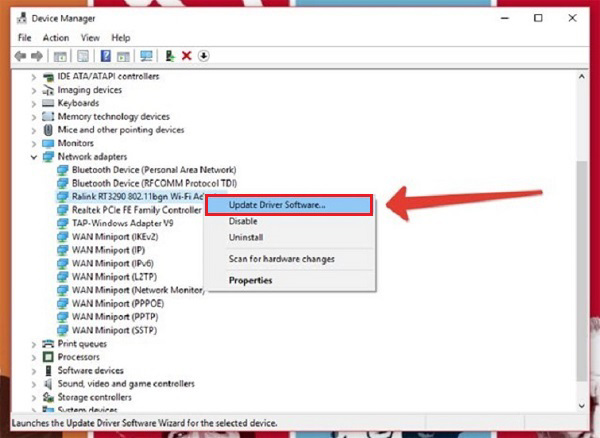600x438 pixels.
Task: Click the Properties sheet toolbar icon
Action: click(83, 56)
